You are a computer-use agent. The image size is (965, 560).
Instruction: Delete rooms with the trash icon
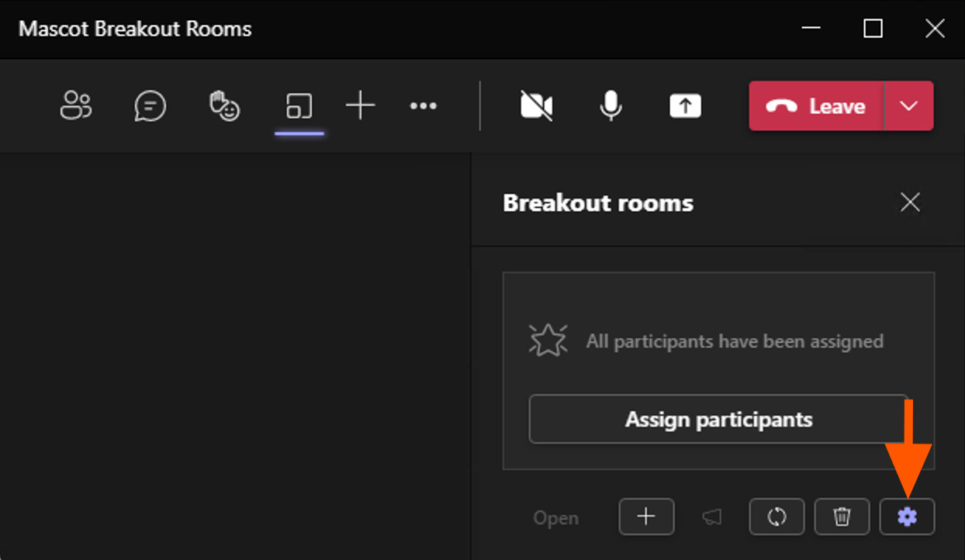click(x=842, y=517)
